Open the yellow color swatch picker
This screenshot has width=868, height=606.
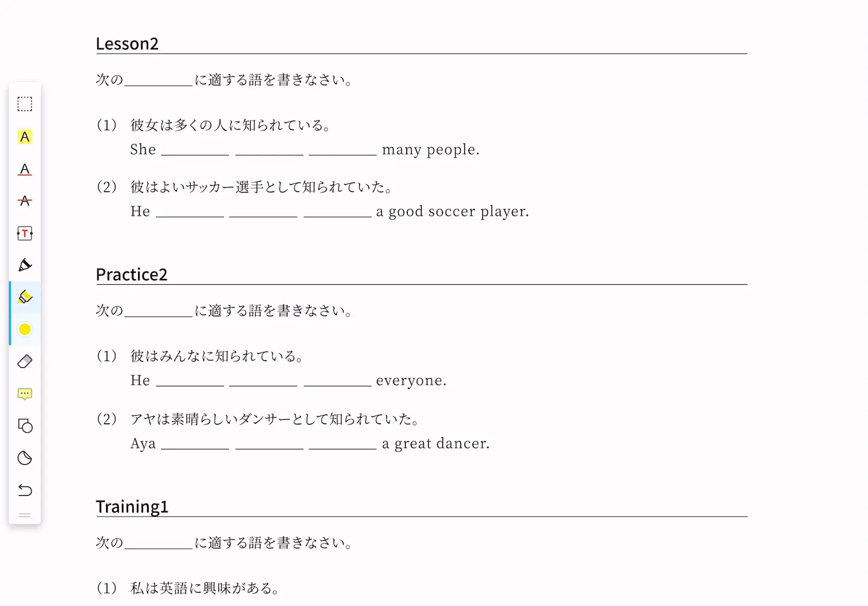[x=25, y=329]
